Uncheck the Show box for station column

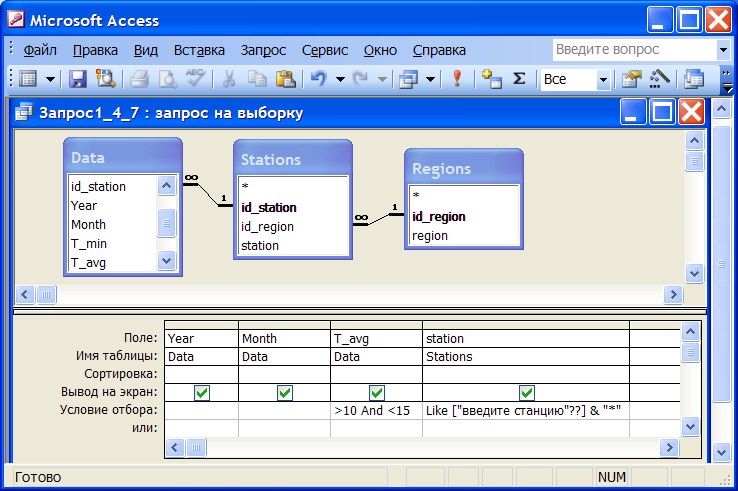tap(527, 392)
